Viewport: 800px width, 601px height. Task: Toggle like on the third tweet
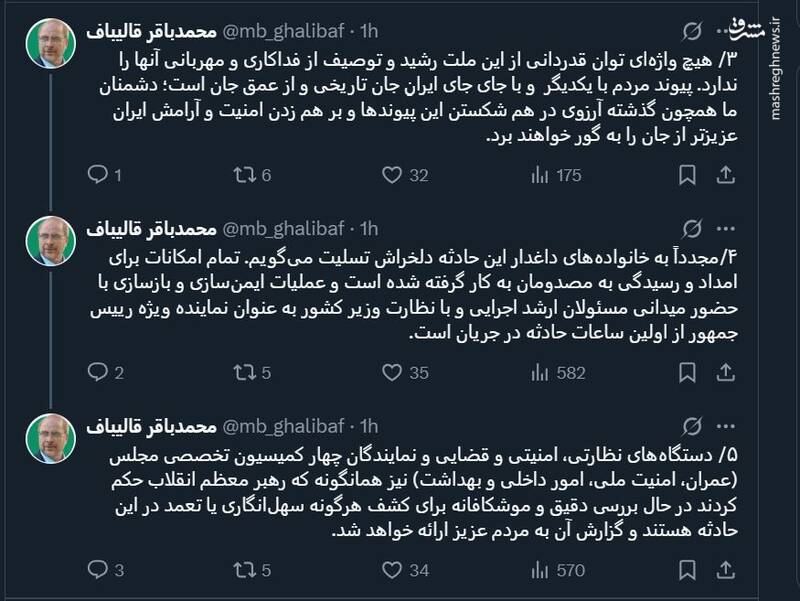(393, 568)
